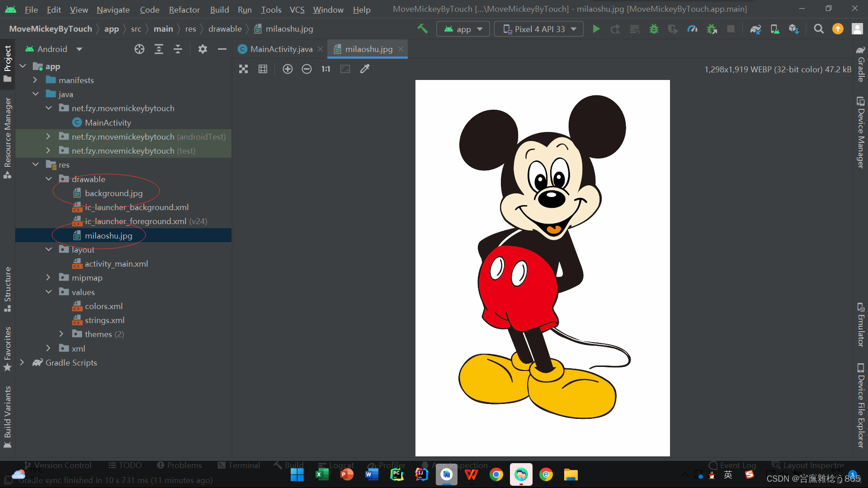Expand the mipmap folder
This screenshot has width=868, height=488.
click(48, 278)
